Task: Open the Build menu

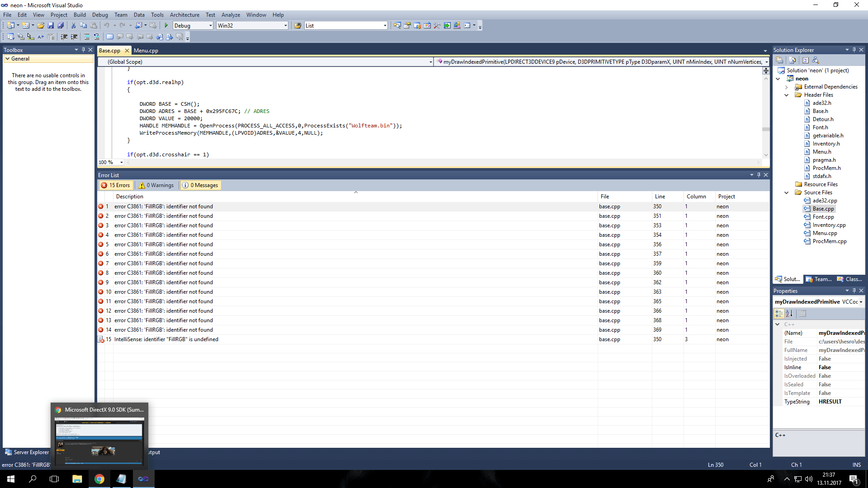Action: [80, 15]
